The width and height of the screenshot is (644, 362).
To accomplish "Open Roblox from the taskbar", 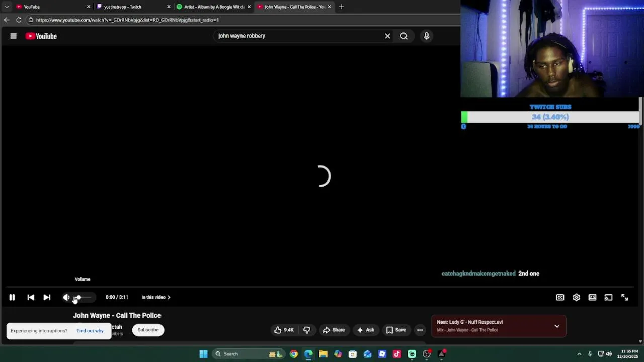I will (x=382, y=354).
